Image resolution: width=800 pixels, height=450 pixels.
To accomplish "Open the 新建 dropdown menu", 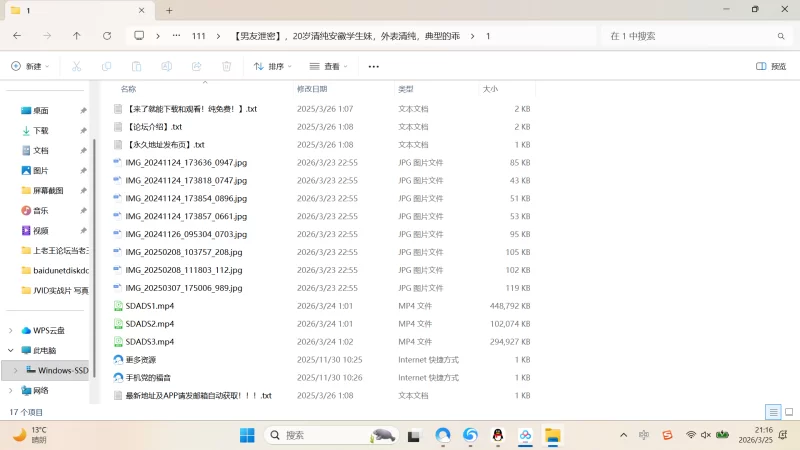I will click(30, 66).
